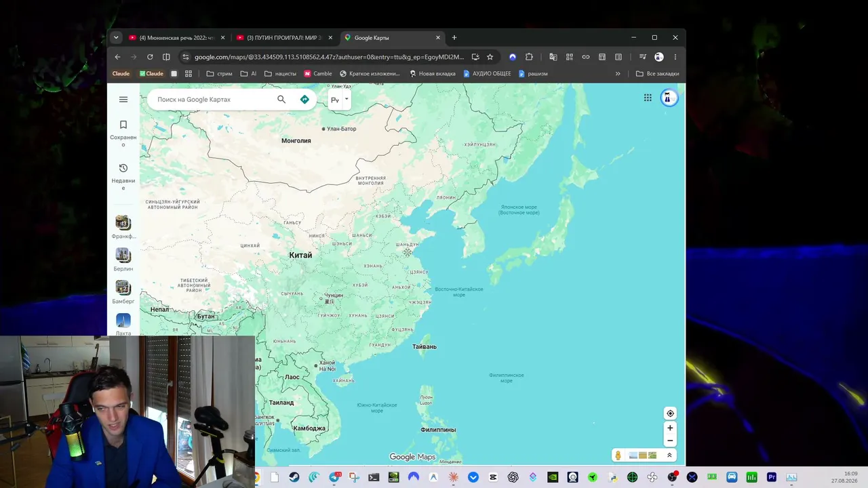Open the 'Camble' bookmark
Screen dimensions: 868x488
click(318, 74)
